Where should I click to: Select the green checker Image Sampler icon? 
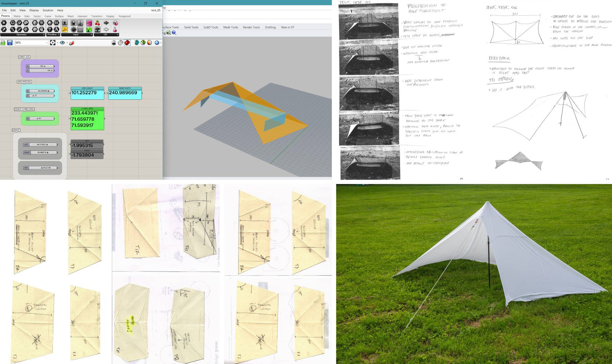tap(89, 29)
